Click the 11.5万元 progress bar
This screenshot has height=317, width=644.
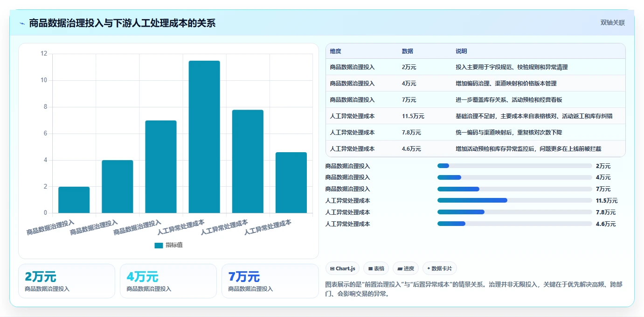click(x=515, y=200)
